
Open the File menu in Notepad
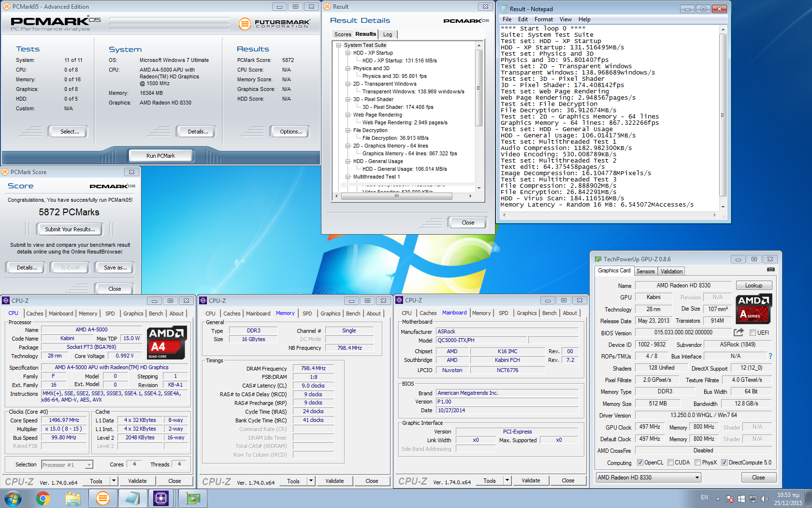(x=507, y=19)
